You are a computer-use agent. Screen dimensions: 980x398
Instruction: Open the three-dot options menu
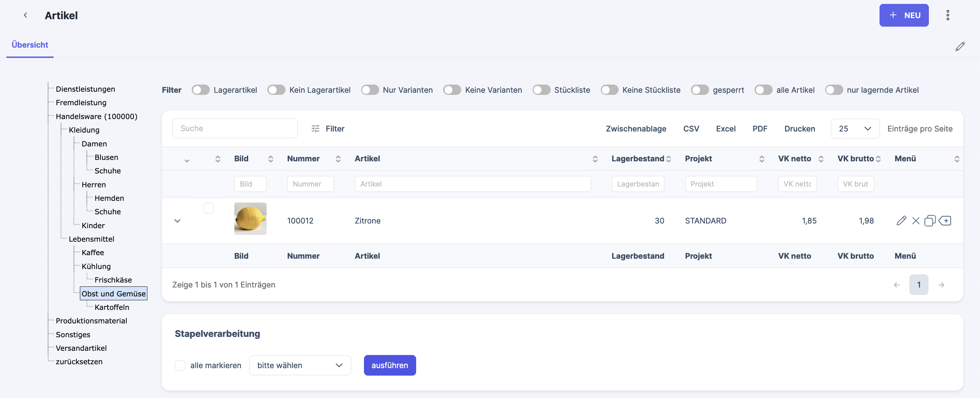tap(947, 15)
